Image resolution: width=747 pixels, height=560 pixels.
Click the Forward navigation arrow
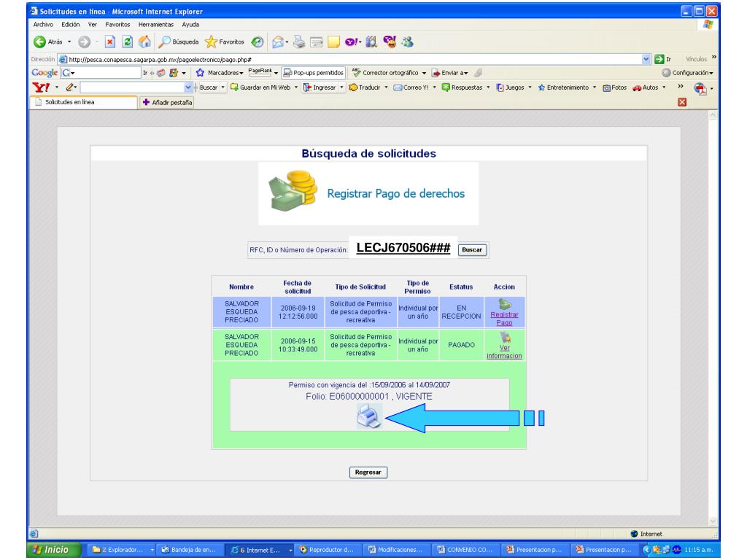pos(85,42)
